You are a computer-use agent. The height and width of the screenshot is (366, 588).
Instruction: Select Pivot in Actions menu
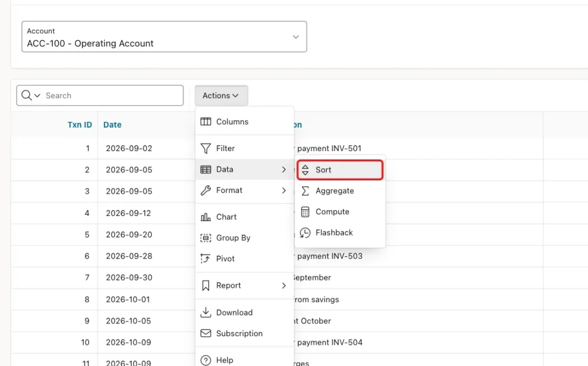(245, 259)
